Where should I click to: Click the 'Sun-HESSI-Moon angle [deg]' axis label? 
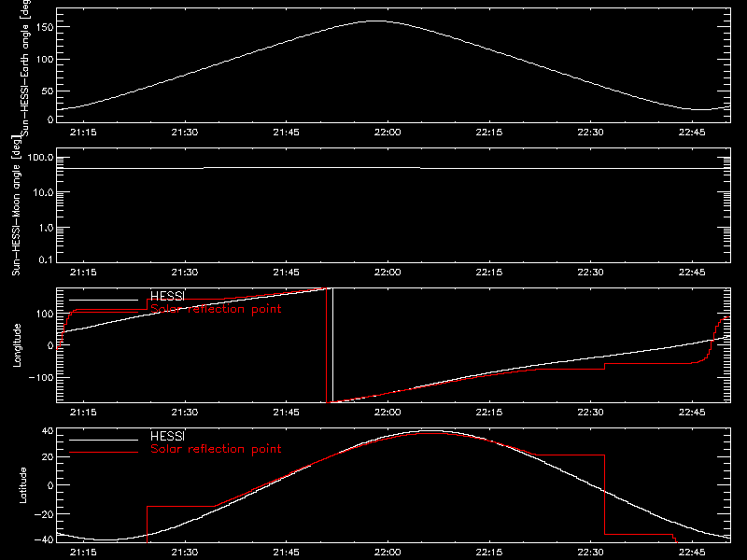tap(16, 205)
